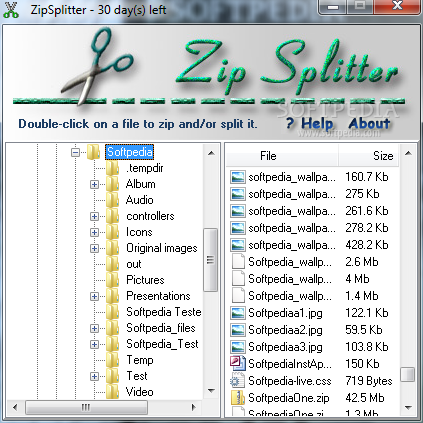Click image icon of 275 Kb file
The image size is (423, 423).
237,194
